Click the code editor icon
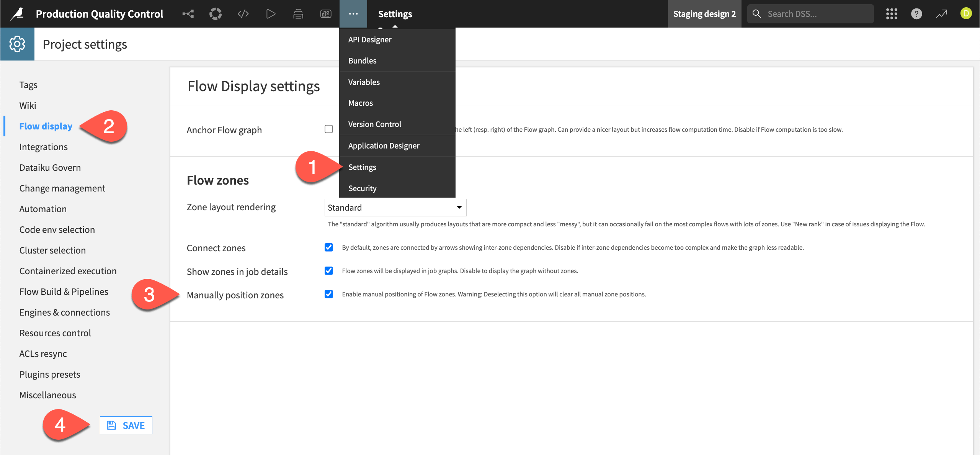Image resolution: width=980 pixels, height=455 pixels. pos(244,14)
